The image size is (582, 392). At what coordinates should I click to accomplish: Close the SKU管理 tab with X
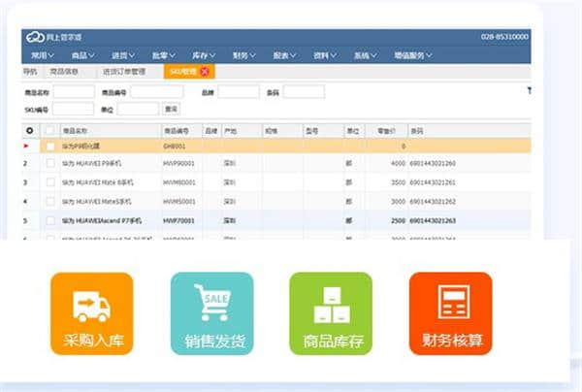click(205, 72)
